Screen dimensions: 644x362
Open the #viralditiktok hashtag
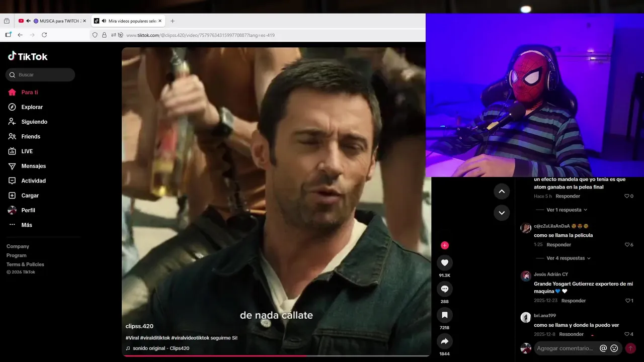(x=155, y=338)
